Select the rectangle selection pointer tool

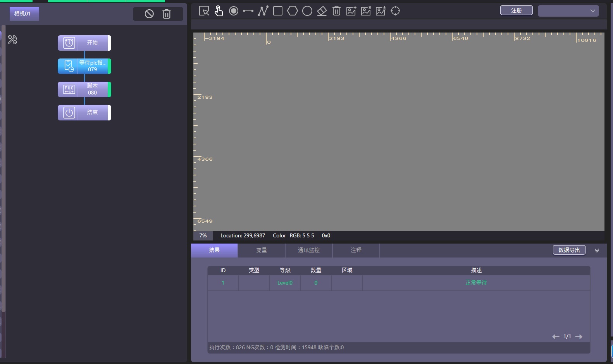pos(204,11)
